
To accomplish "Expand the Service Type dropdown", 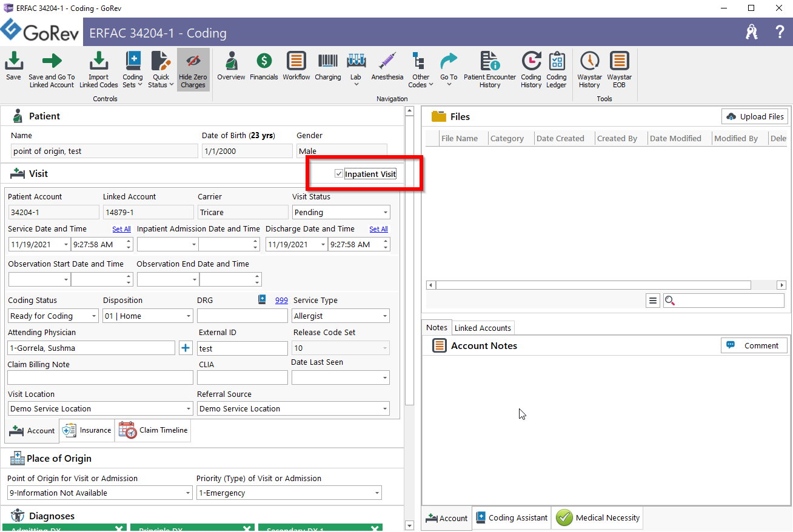I will (385, 316).
